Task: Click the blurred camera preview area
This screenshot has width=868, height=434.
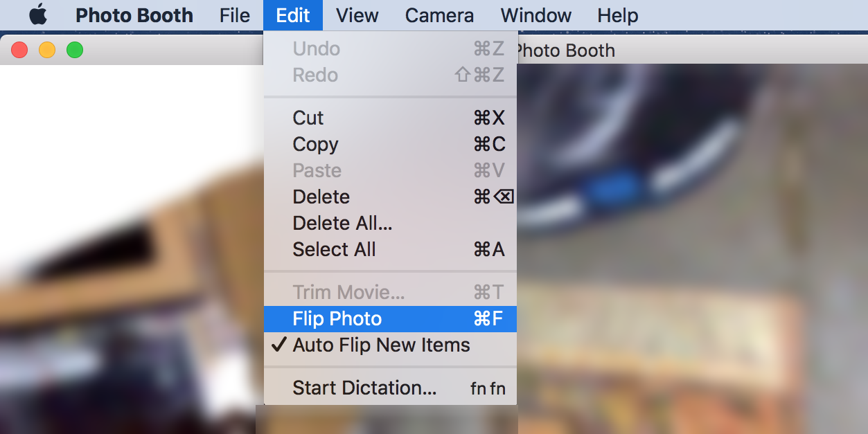Action: (x=693, y=249)
